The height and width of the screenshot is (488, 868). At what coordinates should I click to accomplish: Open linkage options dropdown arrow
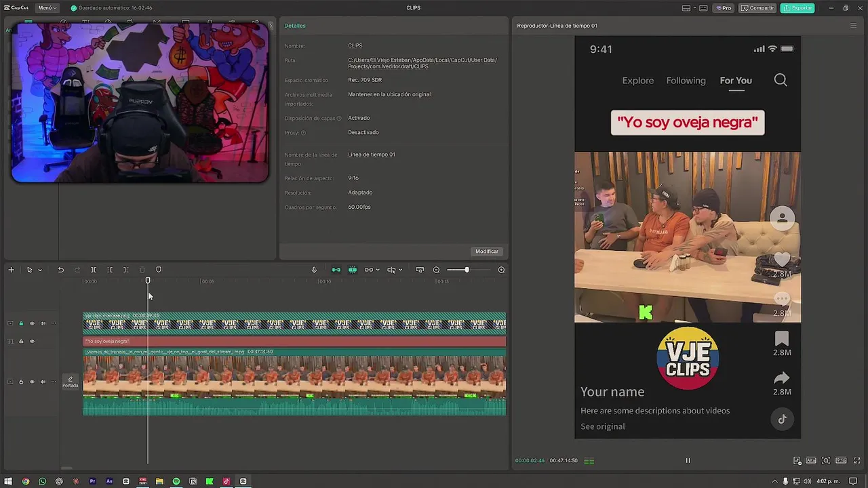pos(378,270)
